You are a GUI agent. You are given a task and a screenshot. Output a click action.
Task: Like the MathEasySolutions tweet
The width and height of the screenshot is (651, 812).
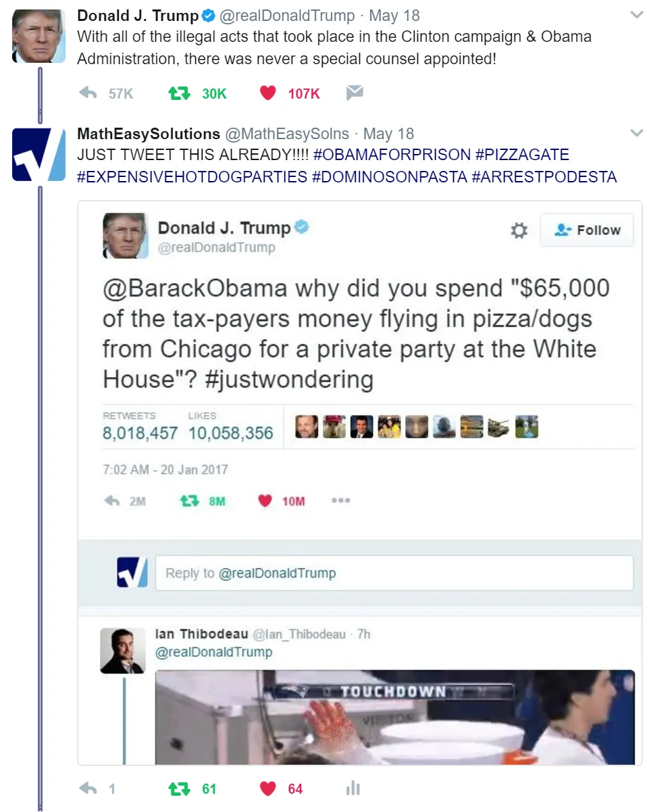267,788
